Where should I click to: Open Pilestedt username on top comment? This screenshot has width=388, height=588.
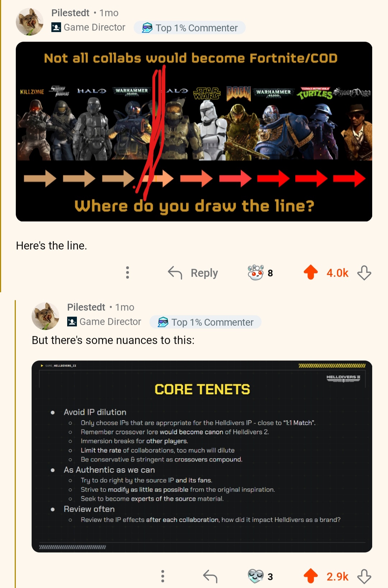(x=70, y=13)
